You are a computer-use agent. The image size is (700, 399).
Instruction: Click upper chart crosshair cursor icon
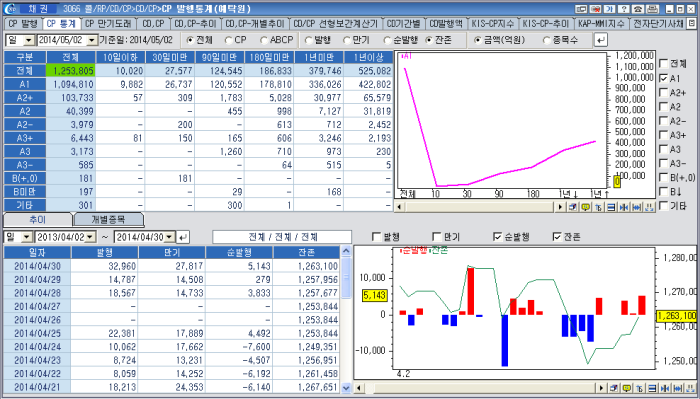point(599,207)
